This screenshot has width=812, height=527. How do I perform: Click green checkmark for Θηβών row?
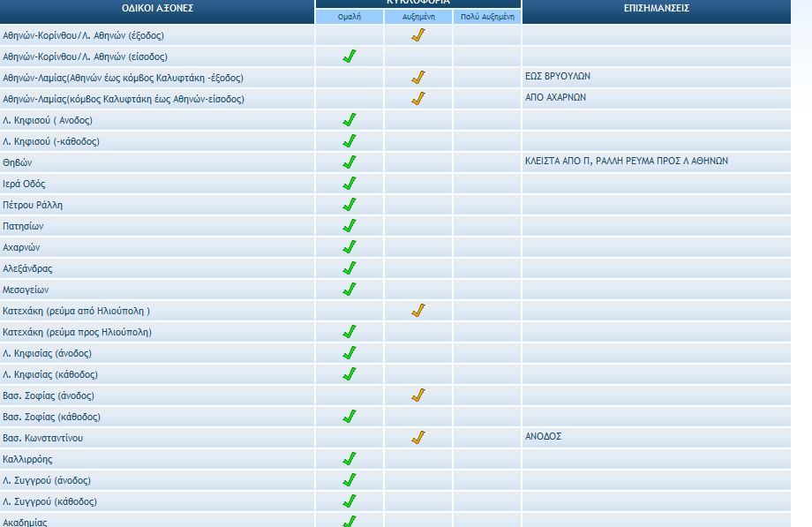[x=350, y=162]
